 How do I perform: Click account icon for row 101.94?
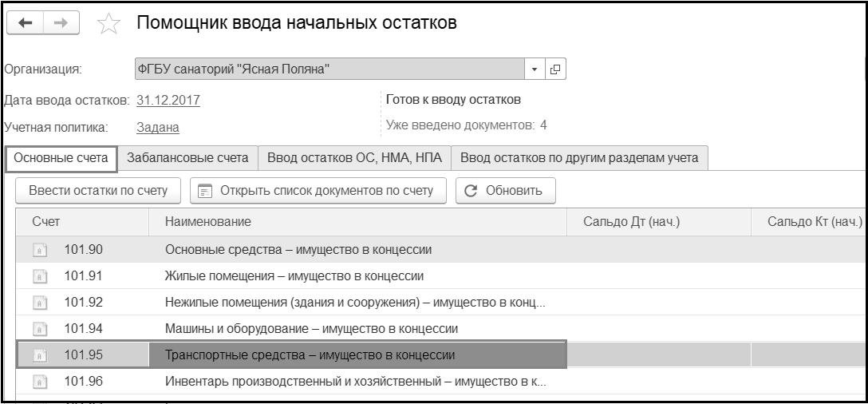[x=39, y=328]
